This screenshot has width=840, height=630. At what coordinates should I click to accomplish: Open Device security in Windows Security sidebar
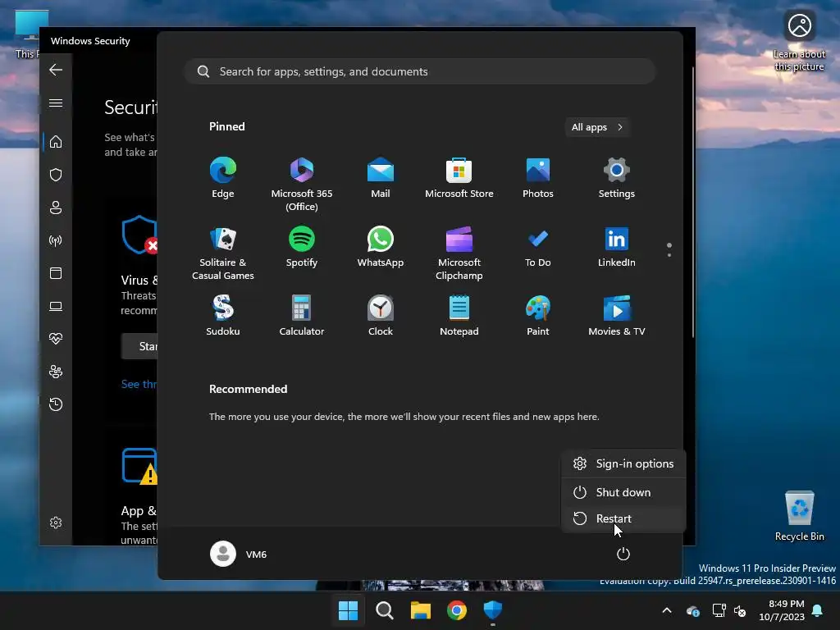[x=56, y=306]
